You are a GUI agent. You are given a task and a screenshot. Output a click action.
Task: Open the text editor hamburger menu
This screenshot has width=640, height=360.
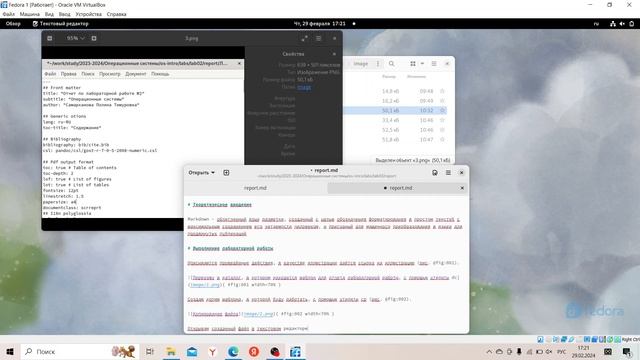(x=448, y=173)
